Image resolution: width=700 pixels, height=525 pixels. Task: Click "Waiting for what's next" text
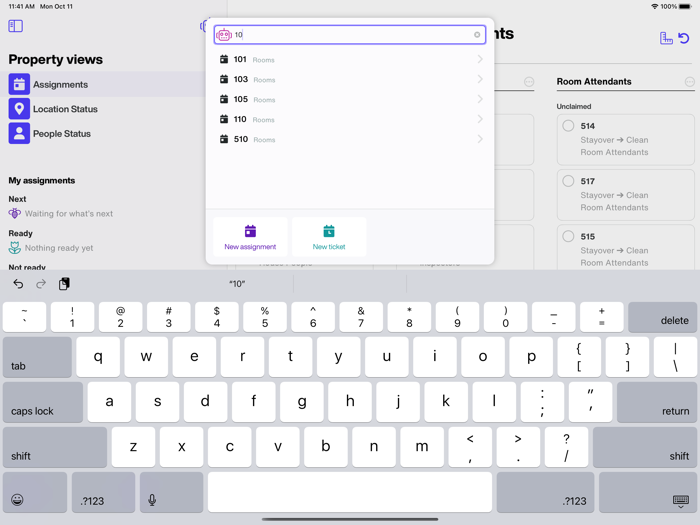point(69,214)
